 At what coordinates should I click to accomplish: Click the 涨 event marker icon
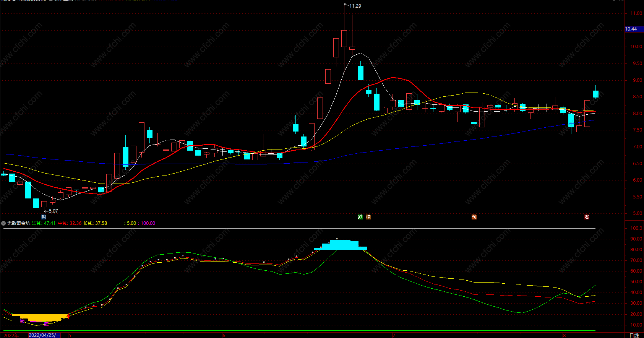point(587,217)
